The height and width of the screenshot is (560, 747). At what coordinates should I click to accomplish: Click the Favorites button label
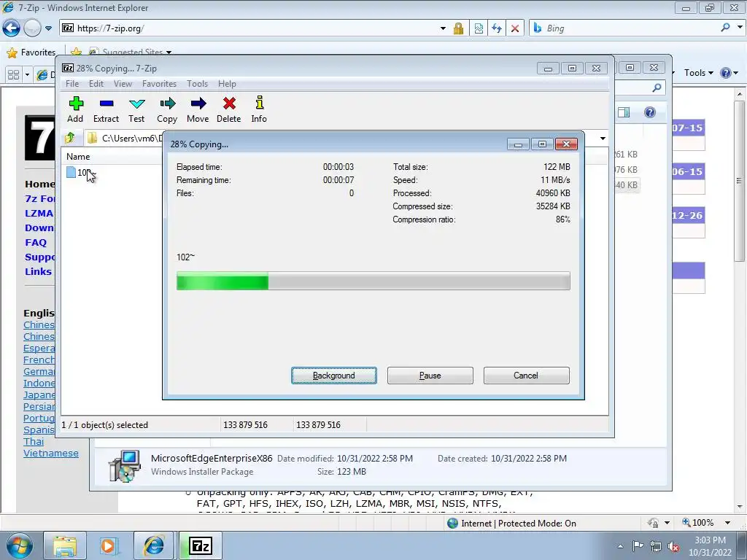click(38, 52)
